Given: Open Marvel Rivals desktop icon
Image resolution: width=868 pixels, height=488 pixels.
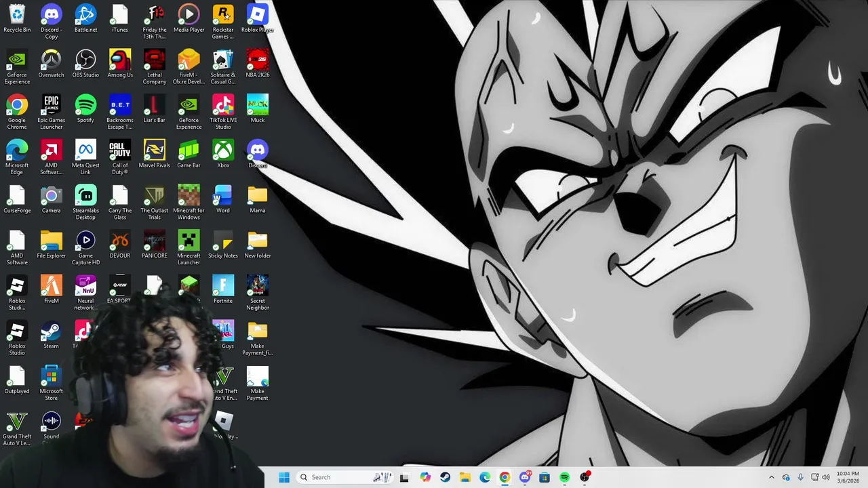Looking at the screenshot, I should tap(155, 154).
